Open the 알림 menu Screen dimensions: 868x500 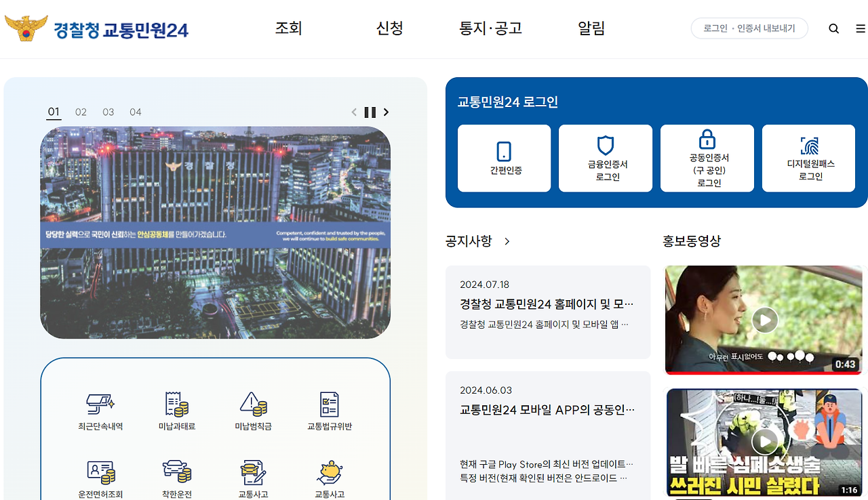coord(591,28)
